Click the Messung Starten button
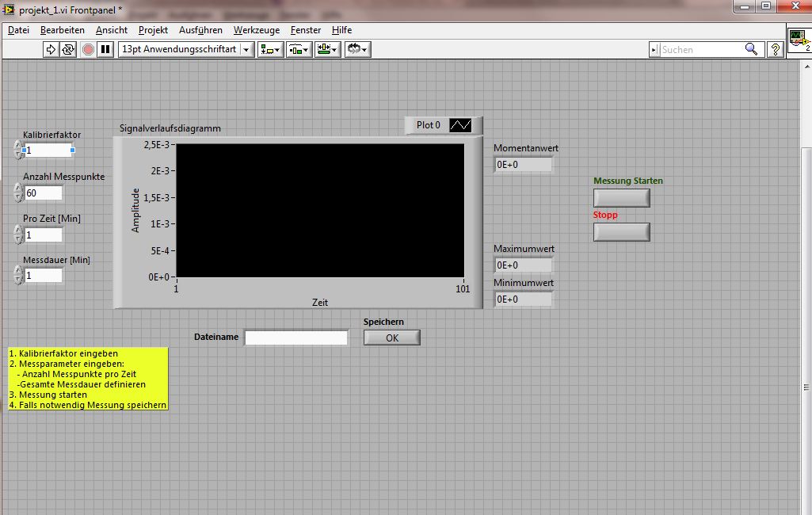The image size is (812, 515). 621,198
